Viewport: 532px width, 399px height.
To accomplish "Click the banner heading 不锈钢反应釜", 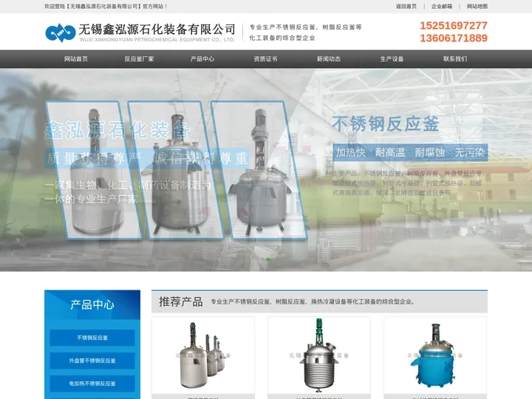I will pyautogui.click(x=386, y=124).
